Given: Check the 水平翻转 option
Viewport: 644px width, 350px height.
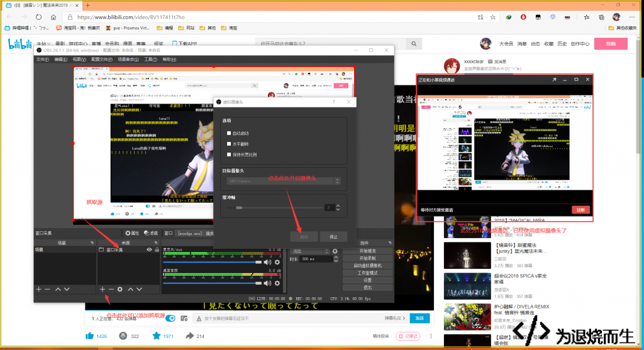Looking at the screenshot, I should point(229,144).
